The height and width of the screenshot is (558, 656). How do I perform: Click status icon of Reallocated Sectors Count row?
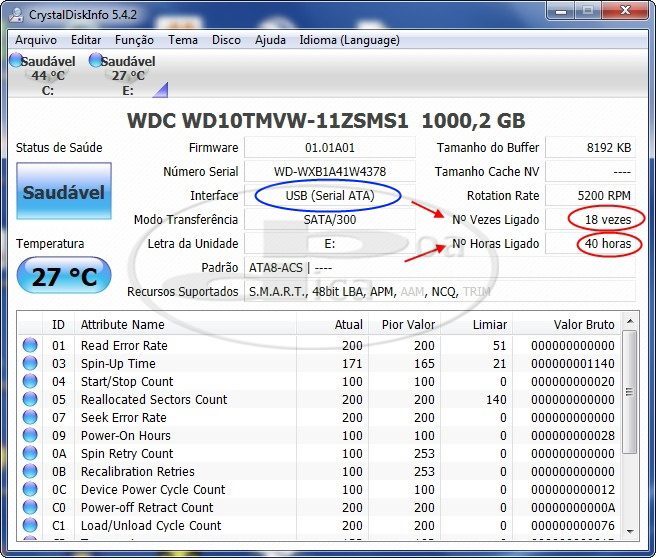point(30,399)
